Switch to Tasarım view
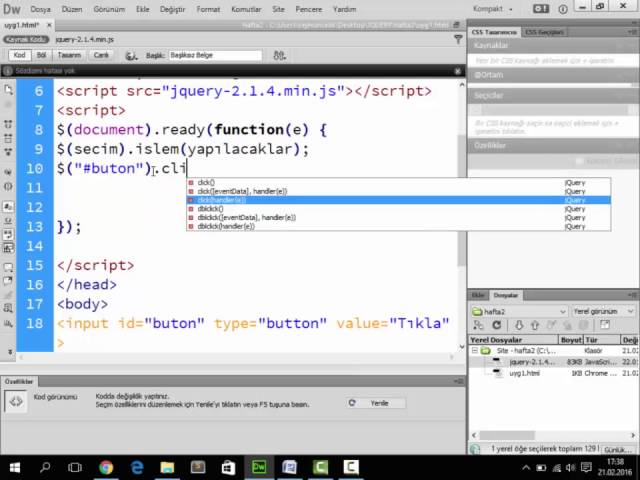 (69, 55)
